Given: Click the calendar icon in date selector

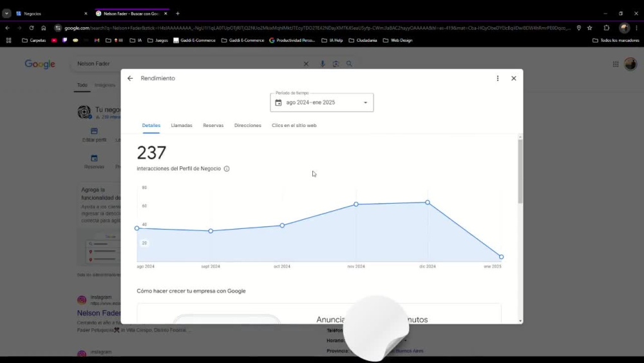Looking at the screenshot, I should [x=278, y=103].
